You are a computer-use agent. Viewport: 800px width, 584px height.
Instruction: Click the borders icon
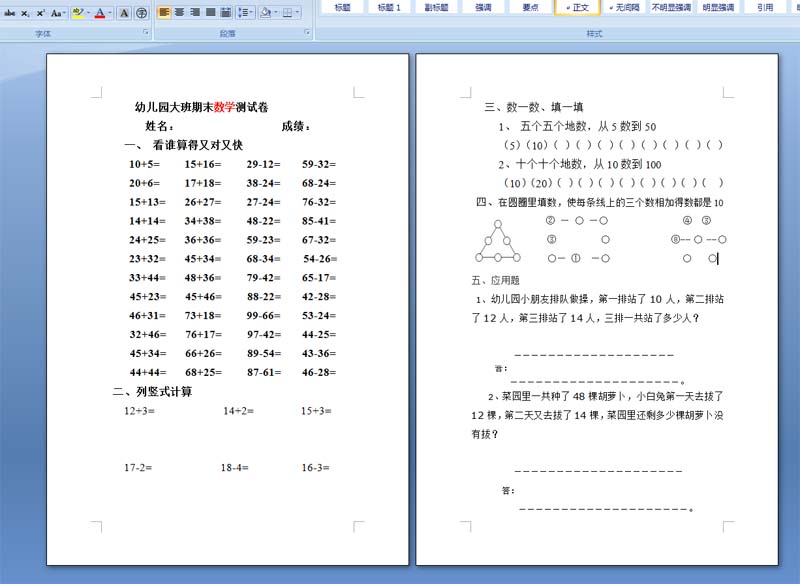click(288, 12)
